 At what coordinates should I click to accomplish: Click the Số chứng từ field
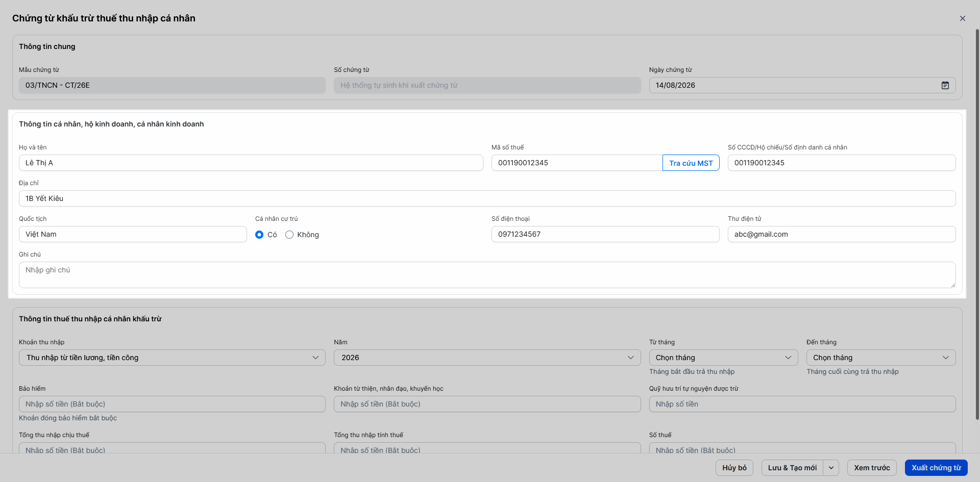coord(487,85)
